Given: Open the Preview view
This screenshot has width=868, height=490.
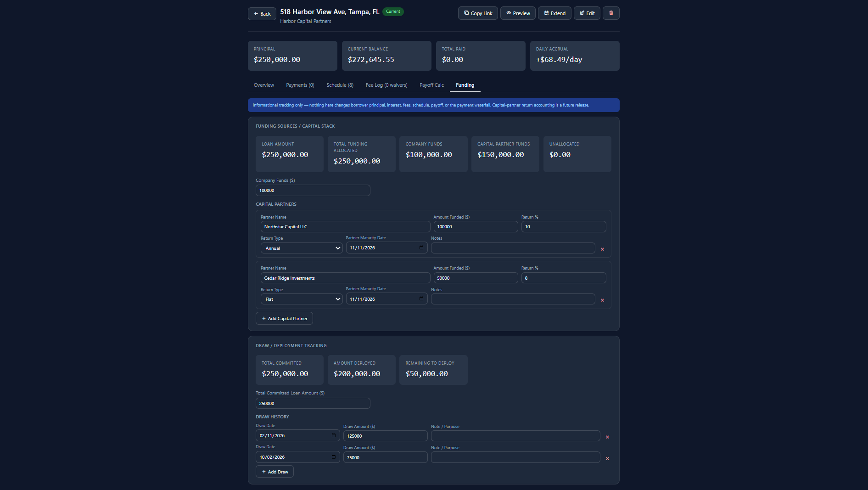Looking at the screenshot, I should [518, 13].
